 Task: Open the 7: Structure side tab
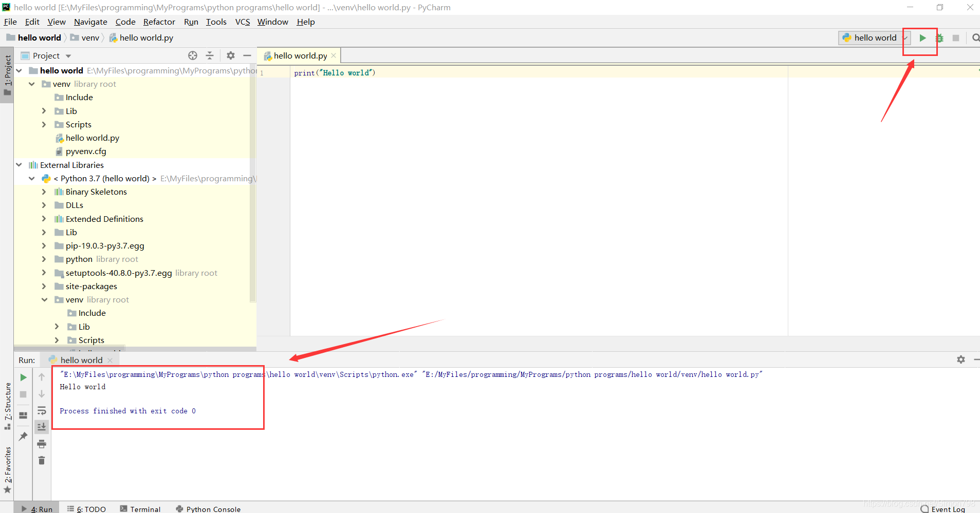pos(7,406)
